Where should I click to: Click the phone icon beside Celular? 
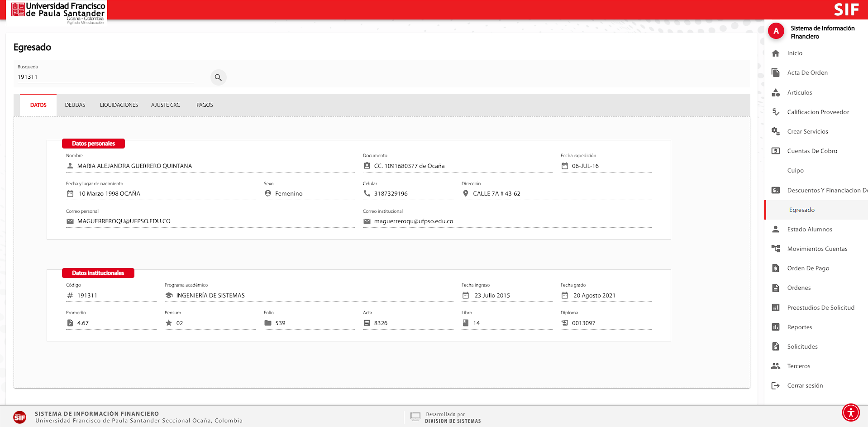(x=367, y=193)
